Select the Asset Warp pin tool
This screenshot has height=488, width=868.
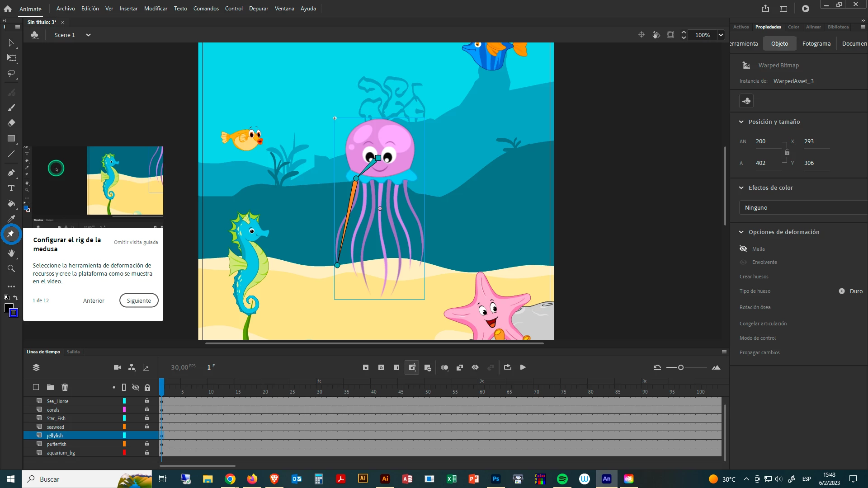[x=11, y=234]
